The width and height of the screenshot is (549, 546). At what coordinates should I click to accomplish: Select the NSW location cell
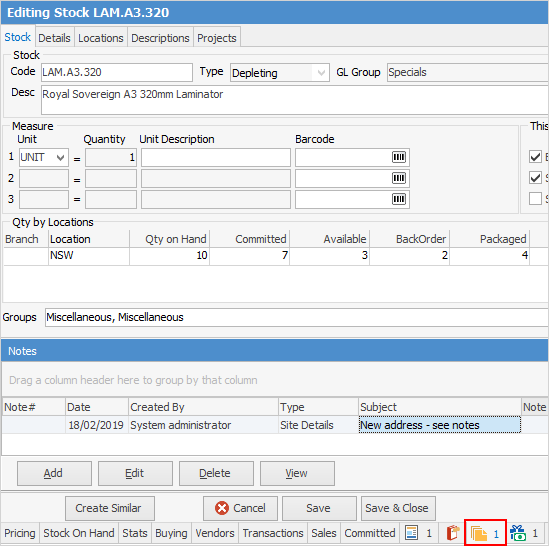(89, 256)
